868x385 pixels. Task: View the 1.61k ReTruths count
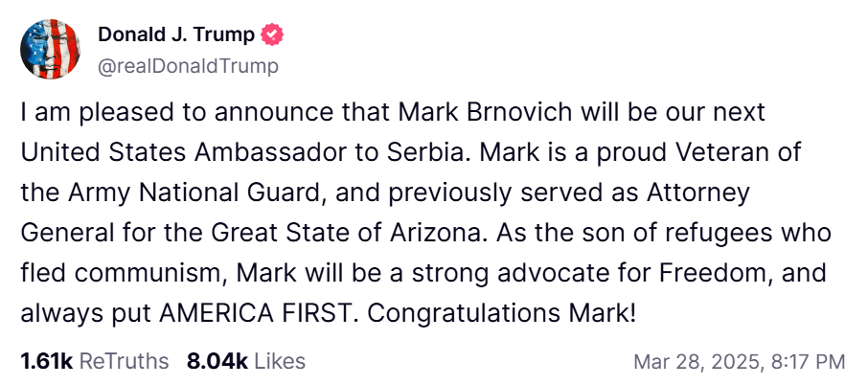(x=46, y=361)
